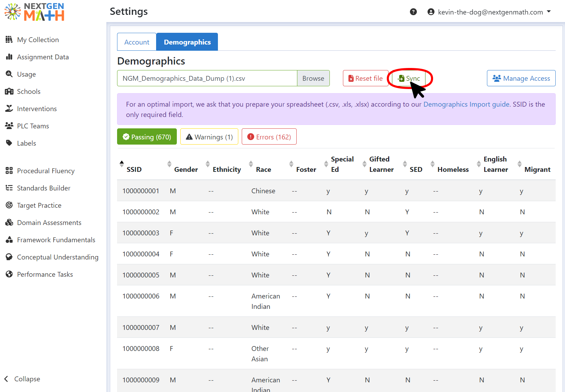565x392 pixels.
Task: Click SSID 1000000002 cell
Action: [141, 212]
